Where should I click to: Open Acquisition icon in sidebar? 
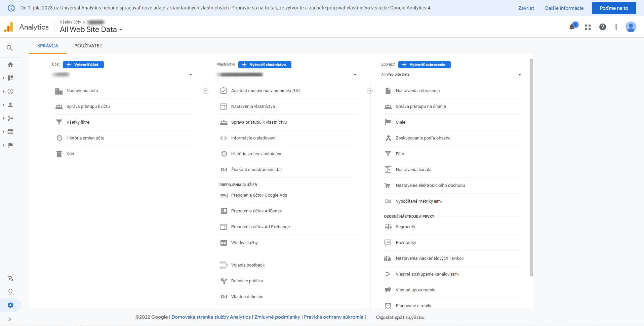coord(10,118)
